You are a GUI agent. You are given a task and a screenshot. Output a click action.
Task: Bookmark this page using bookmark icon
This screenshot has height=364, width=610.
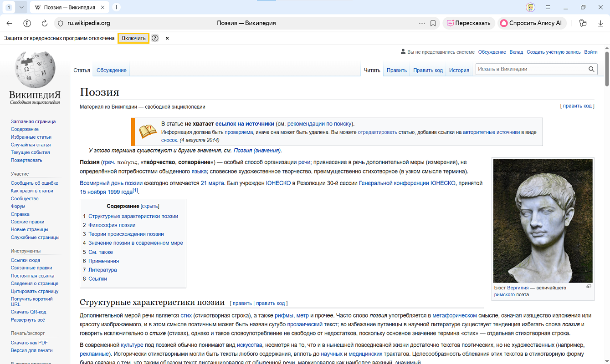(433, 23)
